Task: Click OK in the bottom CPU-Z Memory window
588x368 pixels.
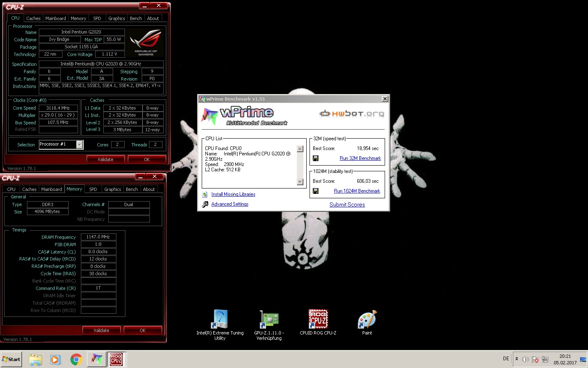Action: tap(143, 330)
